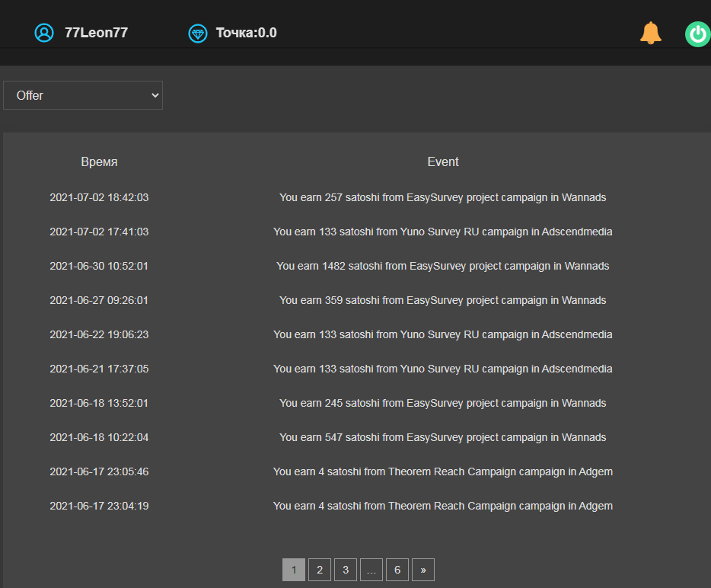Click the next page arrow button
This screenshot has width=711, height=588.
(423, 570)
